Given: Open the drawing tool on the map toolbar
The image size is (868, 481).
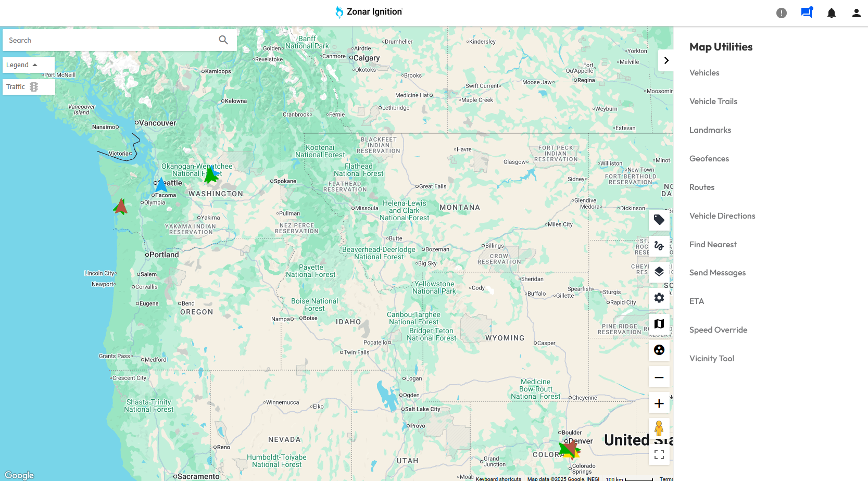Looking at the screenshot, I should [659, 246].
